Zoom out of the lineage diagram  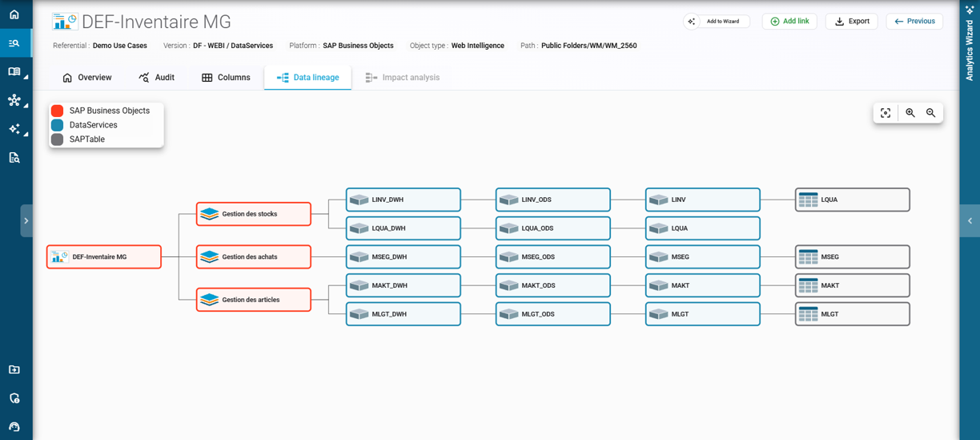[930, 113]
